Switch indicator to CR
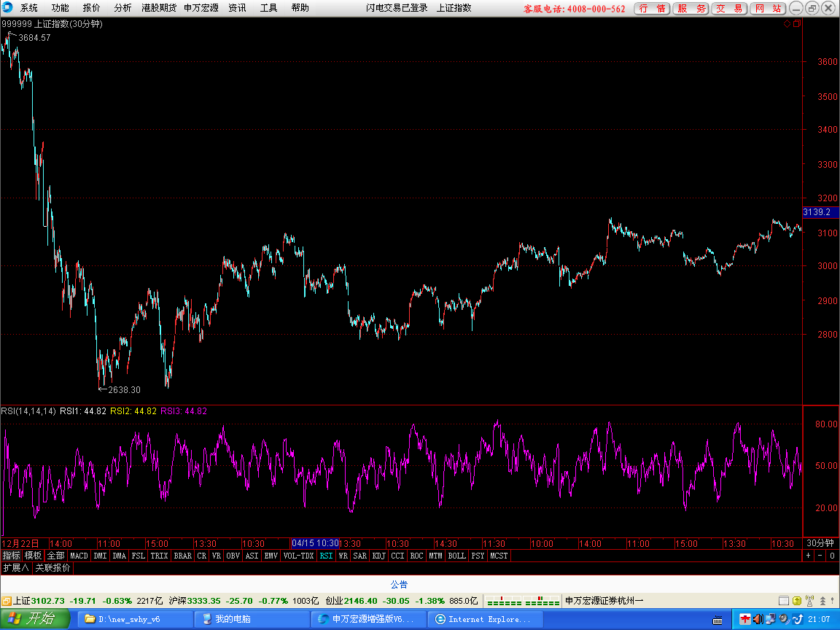This screenshot has width=840, height=630. click(x=202, y=556)
